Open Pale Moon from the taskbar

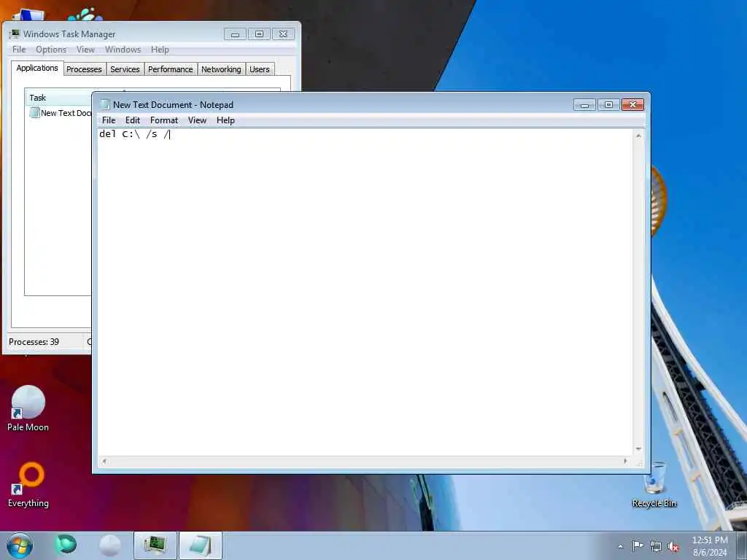[109, 545]
